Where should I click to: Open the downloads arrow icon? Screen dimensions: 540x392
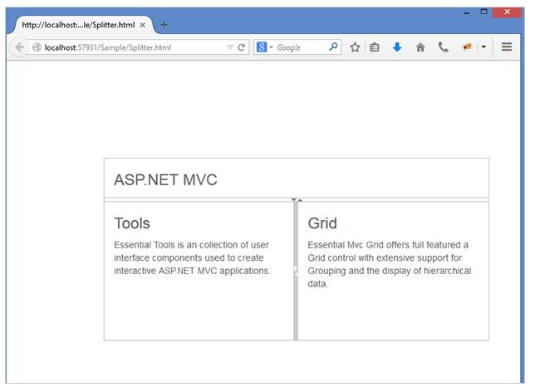[397, 47]
